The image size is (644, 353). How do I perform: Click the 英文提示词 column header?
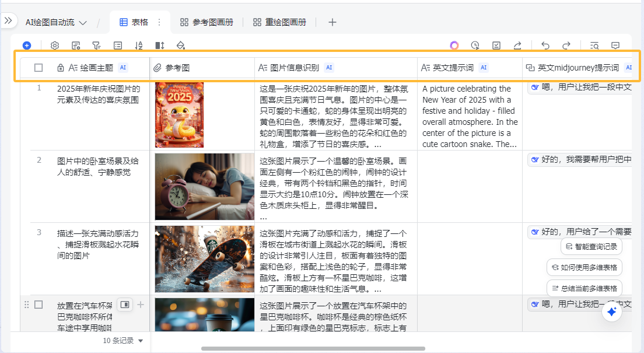470,68
